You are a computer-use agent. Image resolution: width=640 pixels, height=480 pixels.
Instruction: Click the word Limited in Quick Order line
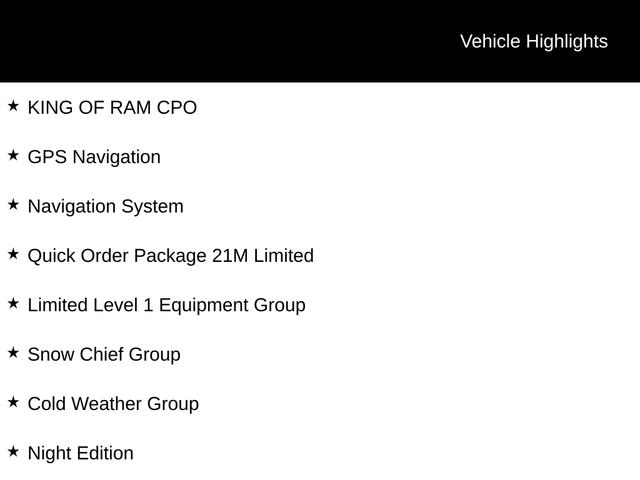tap(284, 256)
